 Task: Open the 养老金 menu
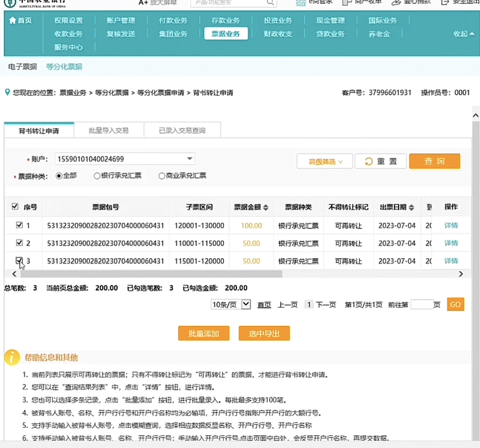(380, 34)
